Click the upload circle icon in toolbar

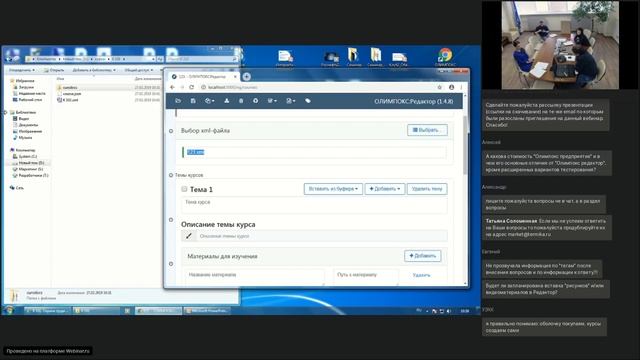(256, 101)
